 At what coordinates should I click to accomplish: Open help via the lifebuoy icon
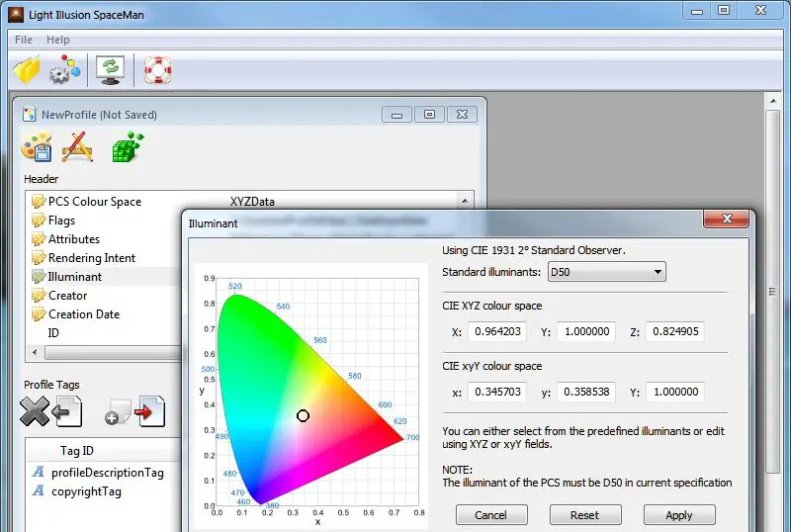pos(158,70)
